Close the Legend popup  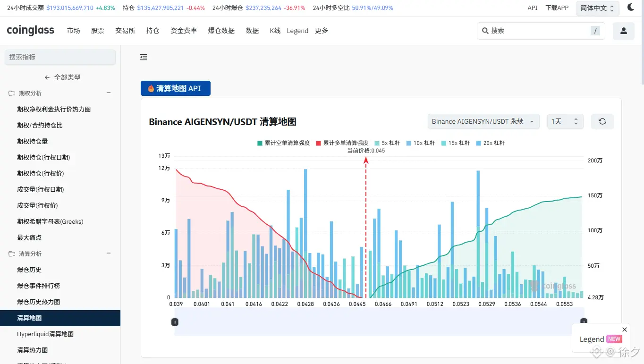click(x=625, y=330)
